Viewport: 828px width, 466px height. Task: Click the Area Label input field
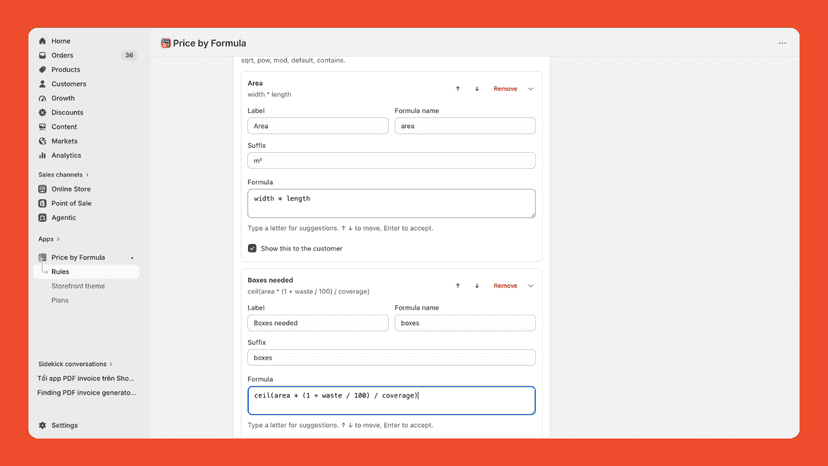318,126
